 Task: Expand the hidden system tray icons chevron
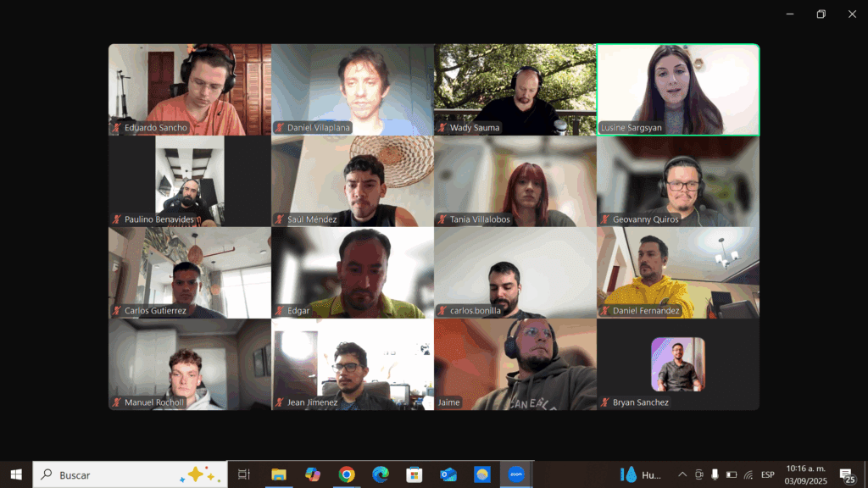tap(682, 474)
